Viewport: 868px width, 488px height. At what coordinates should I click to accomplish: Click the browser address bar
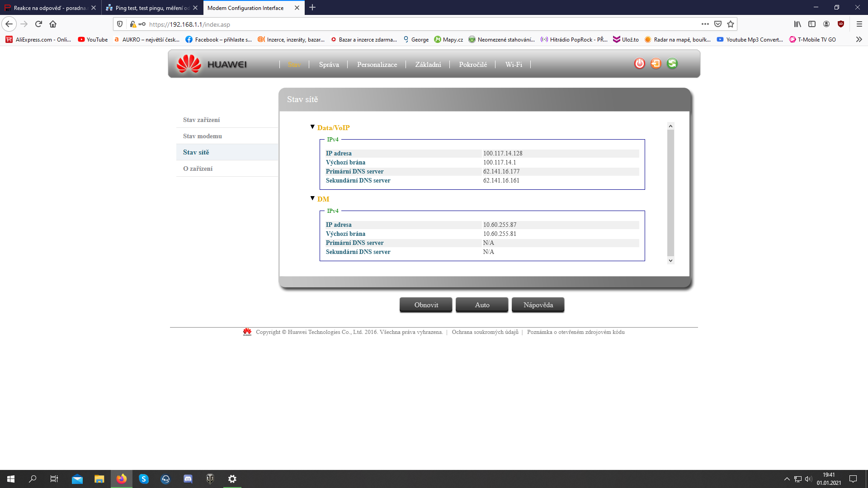coord(407,24)
